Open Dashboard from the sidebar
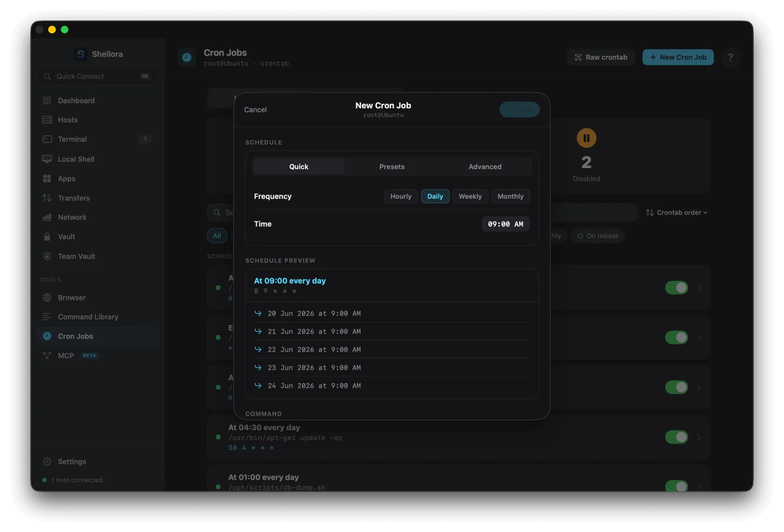Viewport: 784px width, 532px height. (98, 101)
